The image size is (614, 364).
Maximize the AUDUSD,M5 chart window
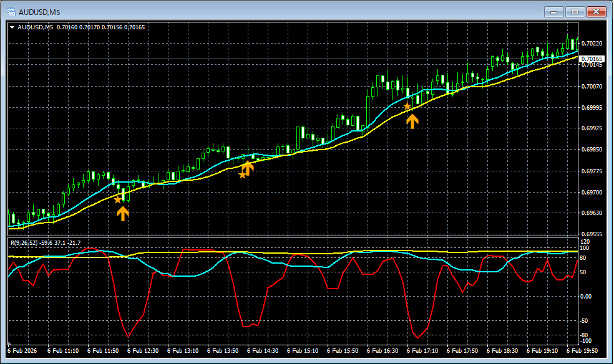click(x=575, y=11)
